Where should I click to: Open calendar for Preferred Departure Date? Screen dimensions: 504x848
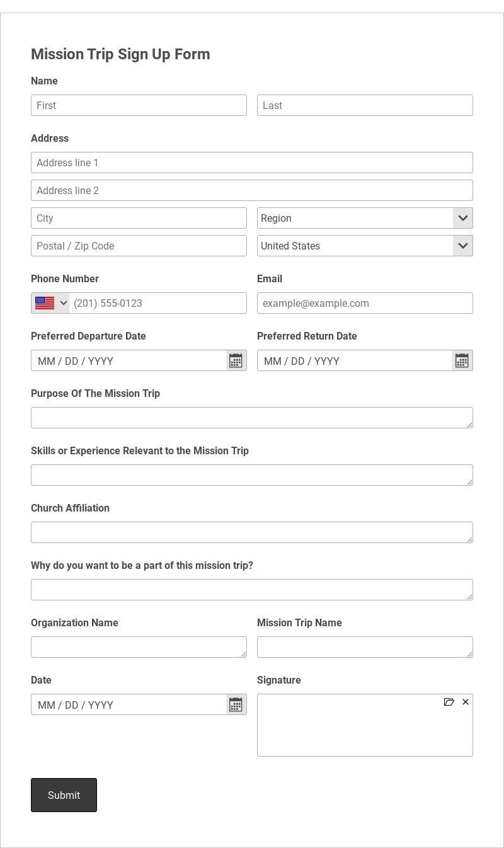pyautogui.click(x=236, y=360)
